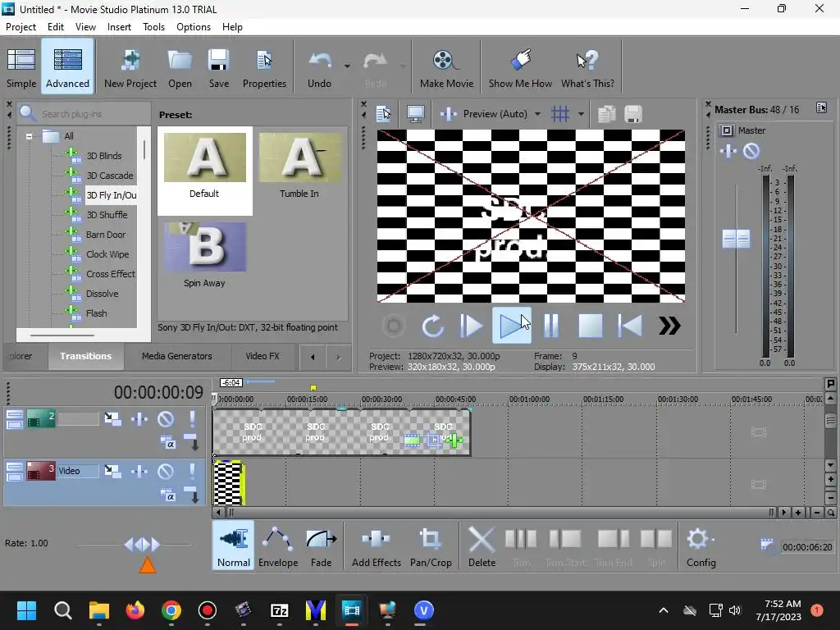
Task: Toggle compositing mode on track 2
Action: (x=167, y=443)
